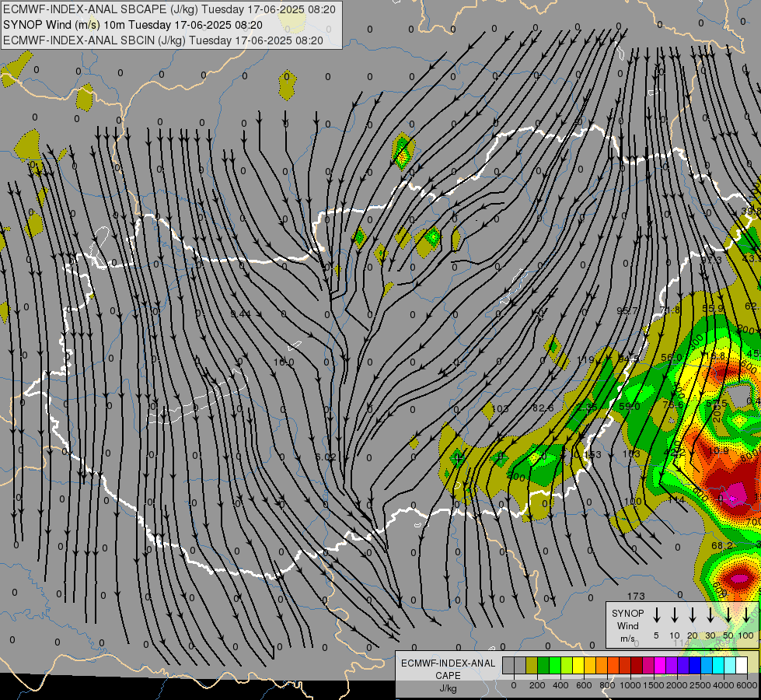The image size is (761, 700).
Task: Select the olive CAPE swatch below 200
Action: (x=532, y=665)
